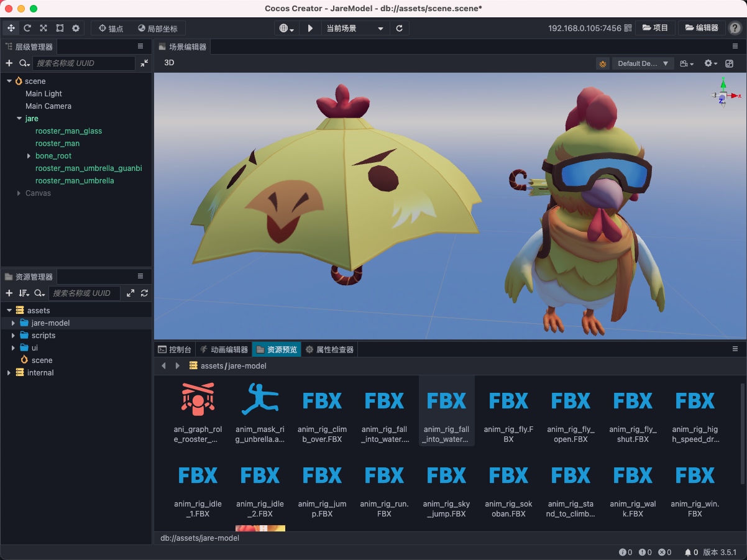Switch to the 控制台 console tab
The image size is (747, 560).
point(175,349)
